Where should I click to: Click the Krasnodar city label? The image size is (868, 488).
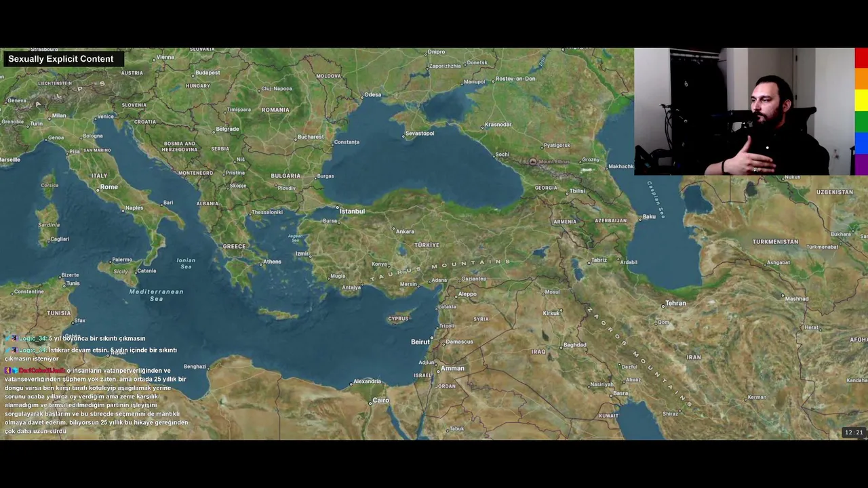pos(498,125)
